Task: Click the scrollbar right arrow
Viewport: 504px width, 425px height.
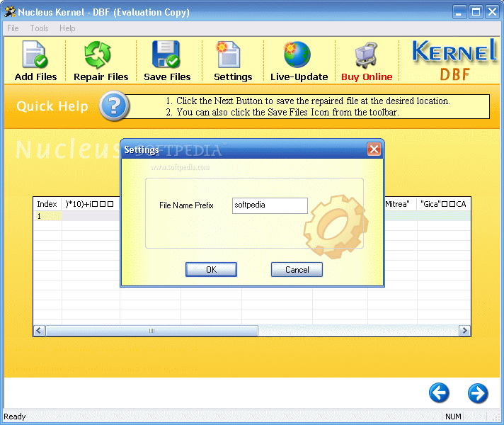Action: (464, 330)
